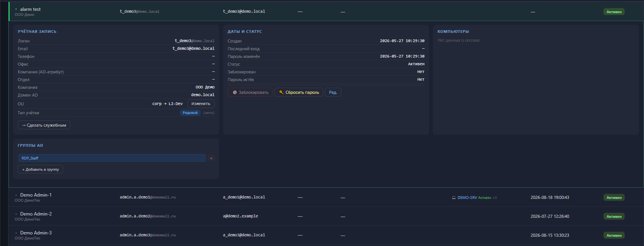Click the Активен badge in Demo Admin-3 row
The width and height of the screenshot is (644, 246).
pos(614,235)
